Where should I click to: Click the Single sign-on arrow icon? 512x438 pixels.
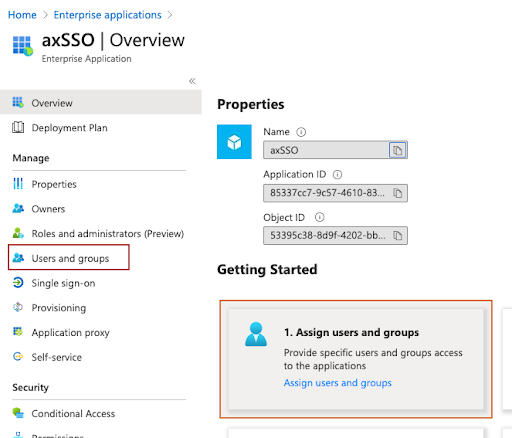(x=18, y=283)
